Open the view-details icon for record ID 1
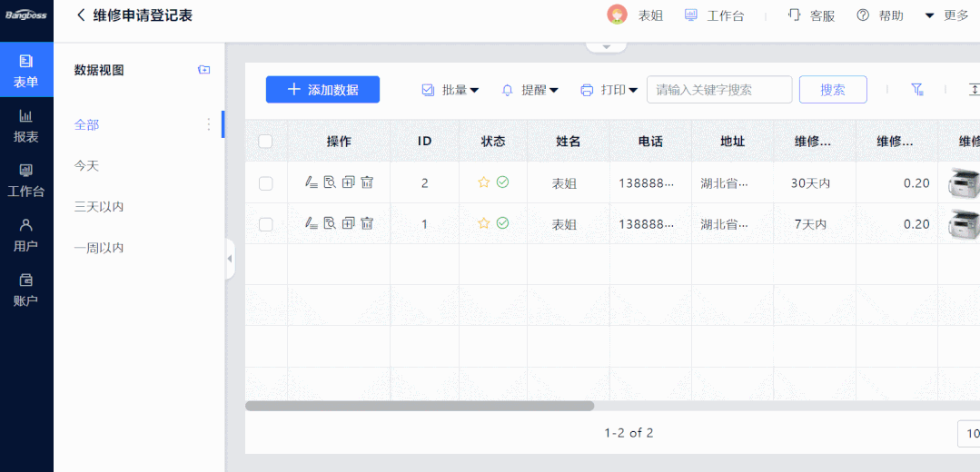This screenshot has width=980, height=472. pos(330,223)
